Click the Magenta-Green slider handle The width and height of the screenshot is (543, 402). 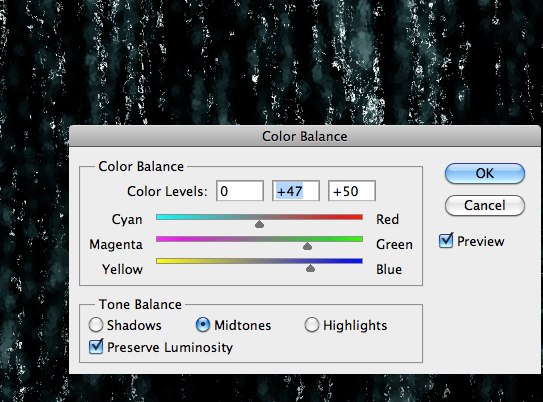[x=307, y=246]
